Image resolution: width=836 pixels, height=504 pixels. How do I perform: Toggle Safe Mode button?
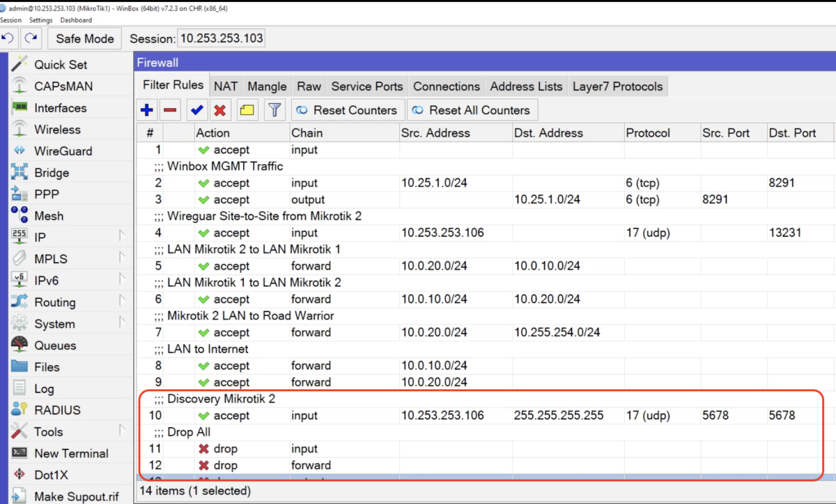(x=85, y=38)
